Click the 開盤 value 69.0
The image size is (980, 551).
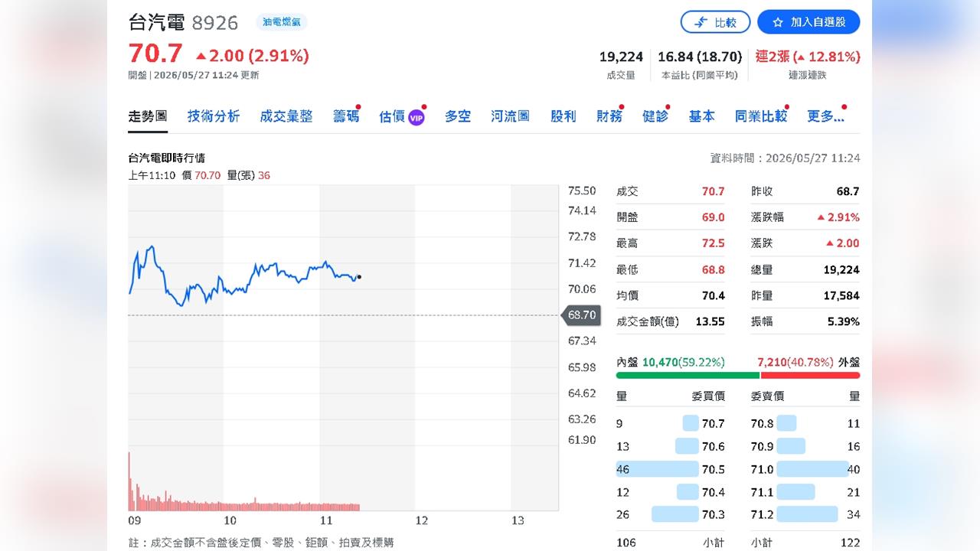point(714,217)
